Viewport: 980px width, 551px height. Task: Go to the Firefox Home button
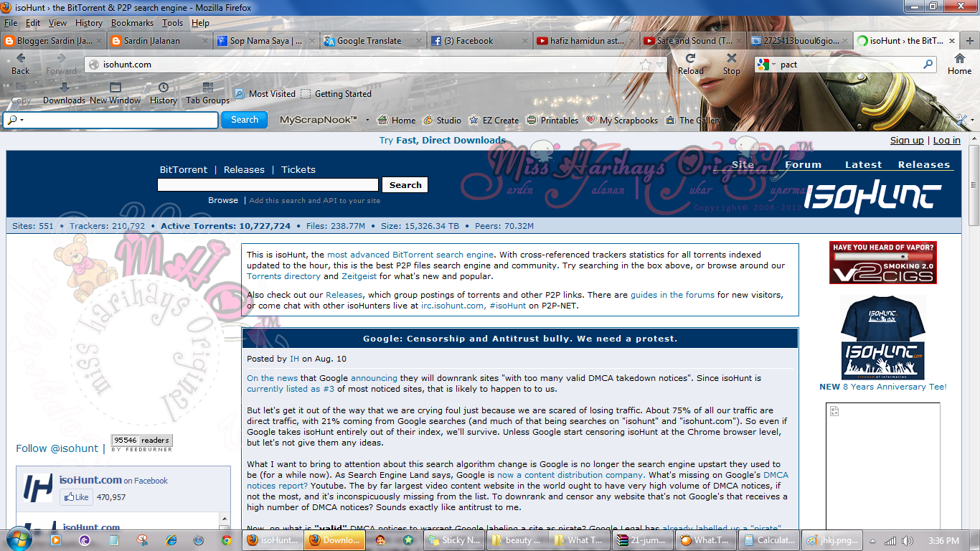point(959,64)
